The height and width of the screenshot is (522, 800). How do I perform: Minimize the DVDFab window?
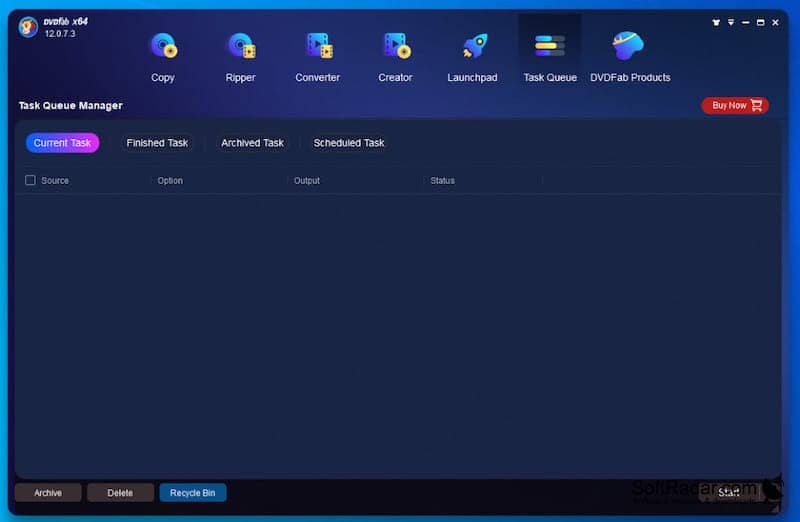pos(746,22)
